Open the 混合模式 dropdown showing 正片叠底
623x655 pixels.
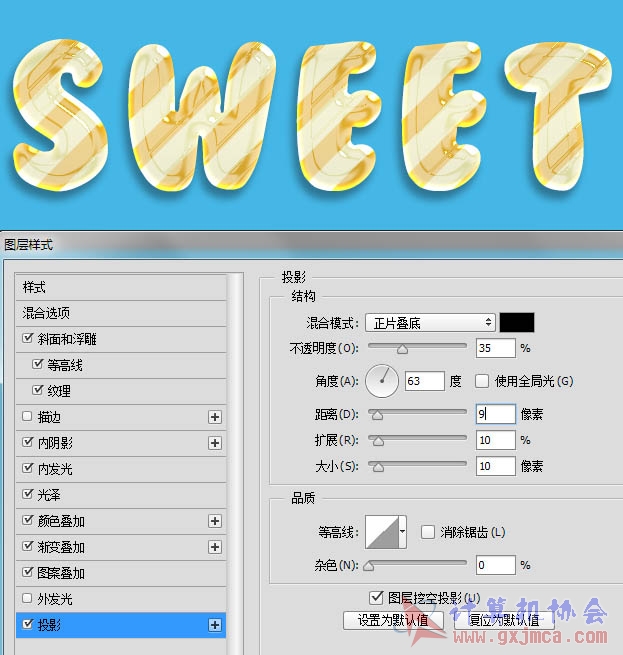click(x=430, y=322)
